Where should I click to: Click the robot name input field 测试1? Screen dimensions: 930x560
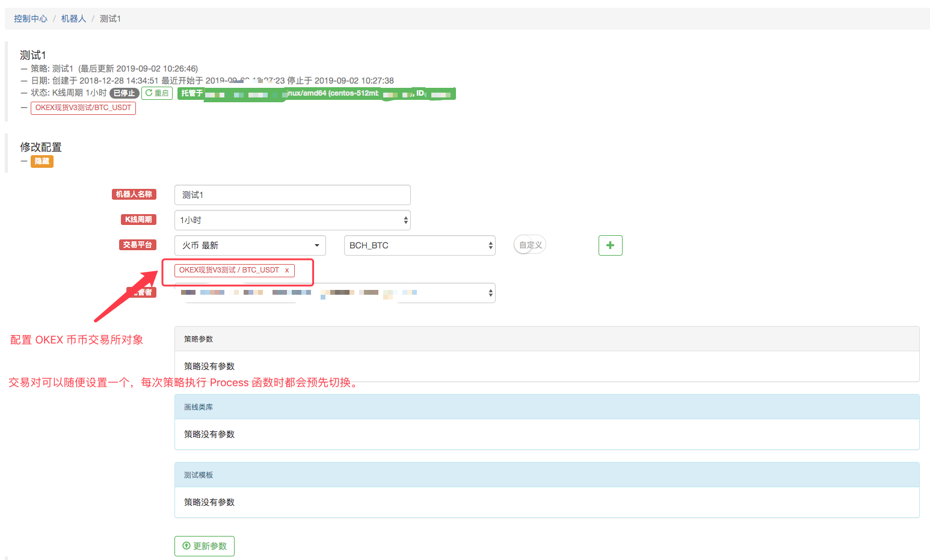(x=292, y=195)
